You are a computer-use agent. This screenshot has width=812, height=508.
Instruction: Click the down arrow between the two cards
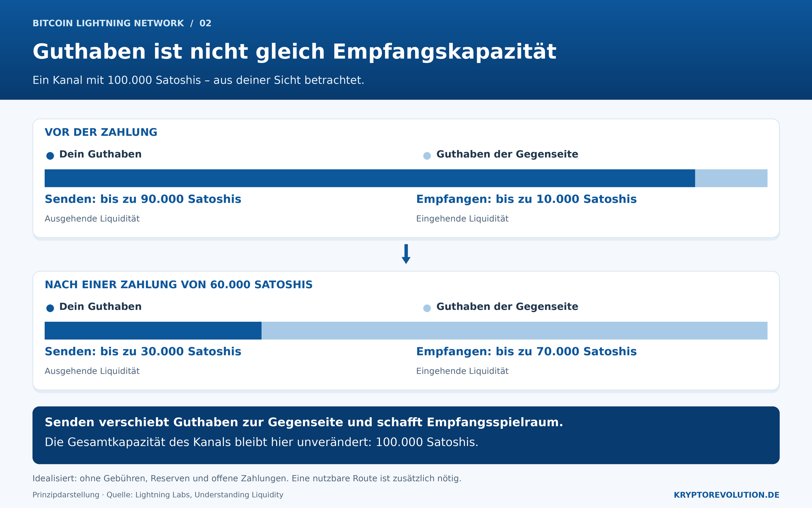pyautogui.click(x=406, y=254)
